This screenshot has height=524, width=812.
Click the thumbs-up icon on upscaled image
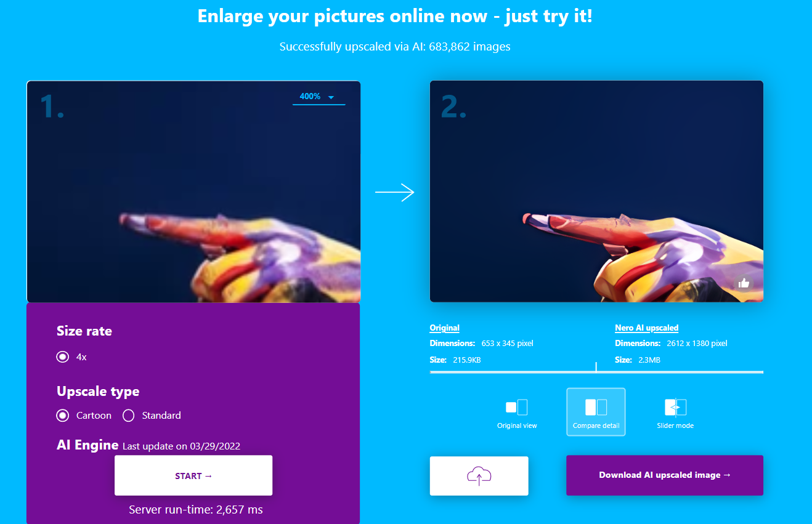(x=744, y=283)
